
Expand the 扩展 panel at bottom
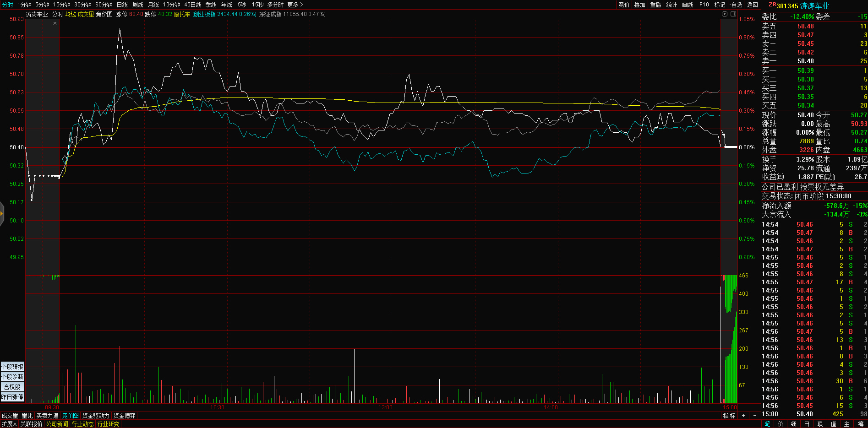[9, 424]
